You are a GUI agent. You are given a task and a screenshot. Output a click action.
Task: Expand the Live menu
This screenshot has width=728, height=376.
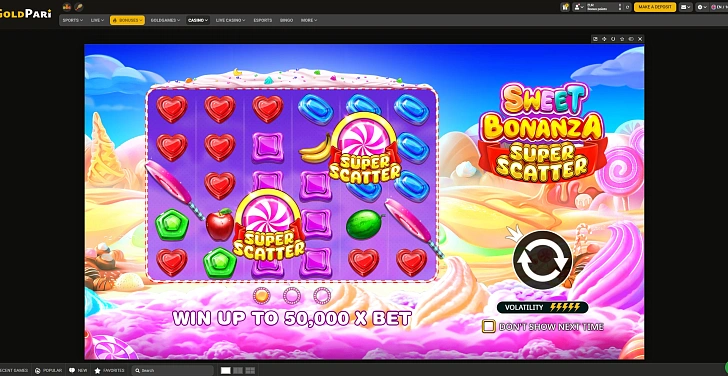click(97, 20)
